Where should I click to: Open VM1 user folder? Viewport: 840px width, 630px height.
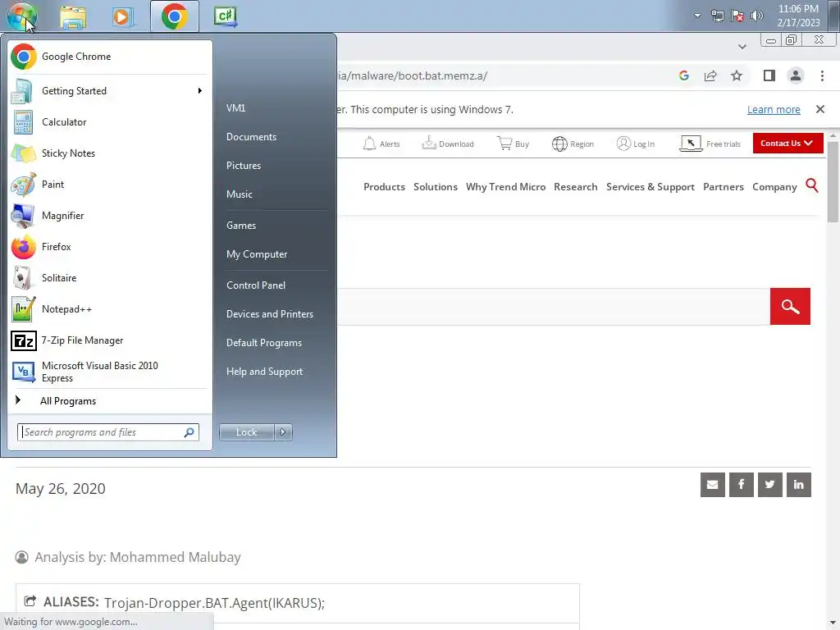pos(235,107)
